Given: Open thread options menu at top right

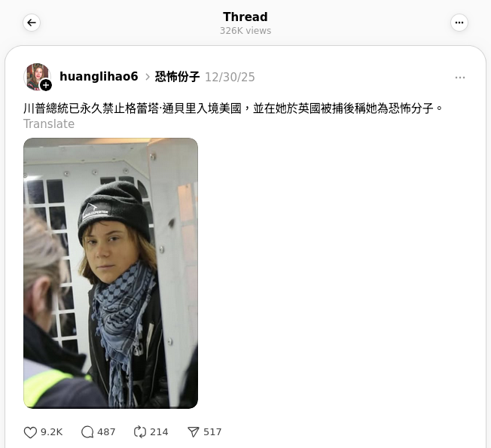Looking at the screenshot, I should (x=459, y=23).
